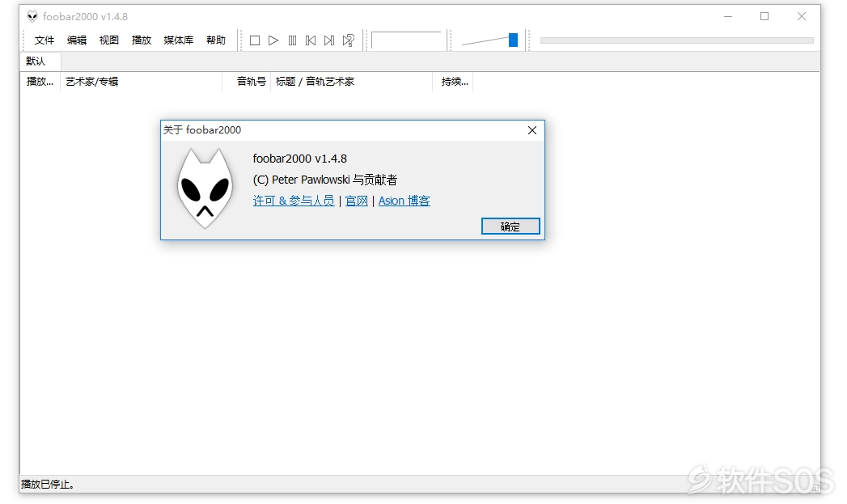Visit the 官网 link
847x504 pixels.
point(357,201)
